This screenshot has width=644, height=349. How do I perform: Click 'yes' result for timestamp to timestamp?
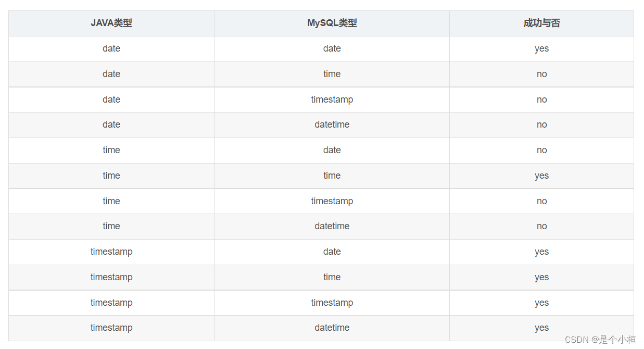point(541,303)
